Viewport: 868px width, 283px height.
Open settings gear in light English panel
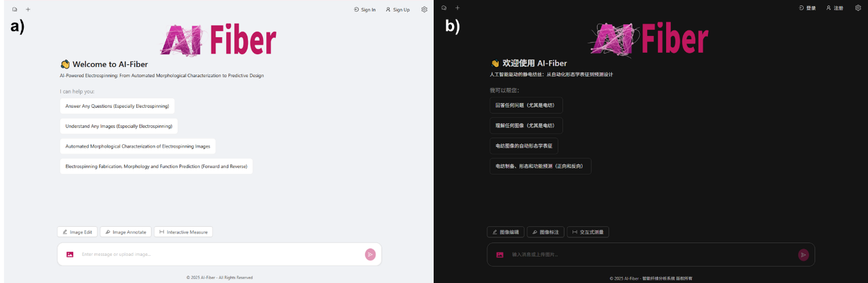click(424, 9)
